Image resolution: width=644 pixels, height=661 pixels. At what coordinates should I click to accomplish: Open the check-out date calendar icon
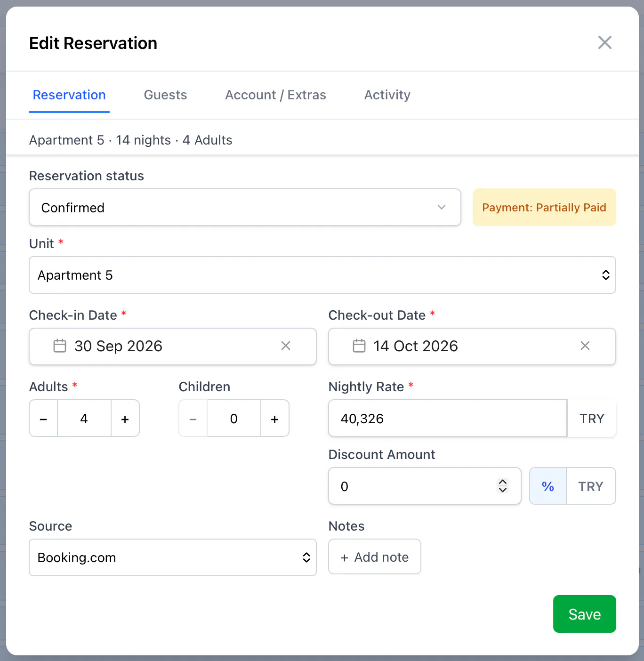[359, 346]
